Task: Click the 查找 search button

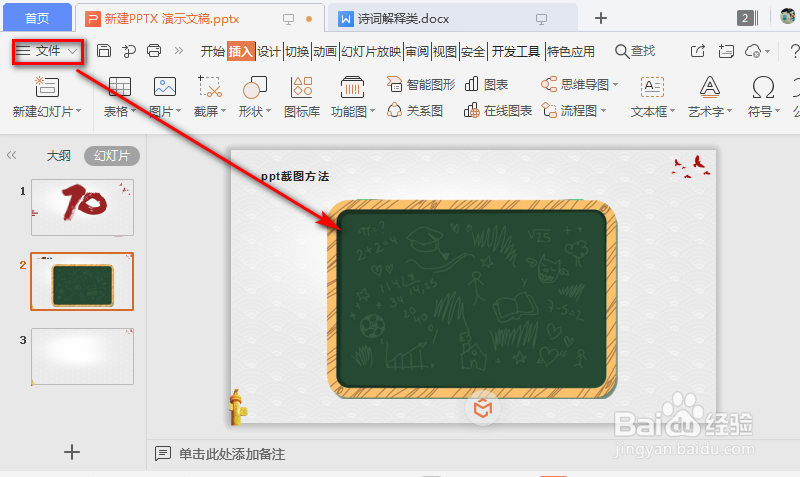Action: point(635,51)
